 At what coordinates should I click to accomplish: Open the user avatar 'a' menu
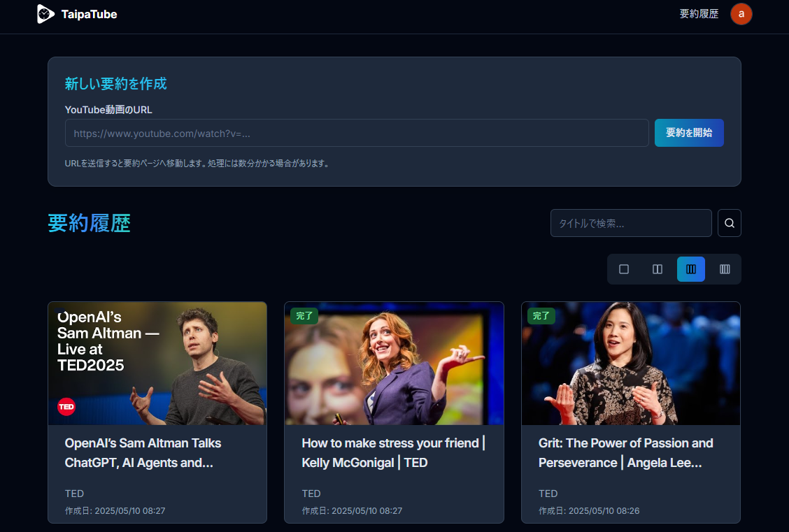click(x=741, y=14)
